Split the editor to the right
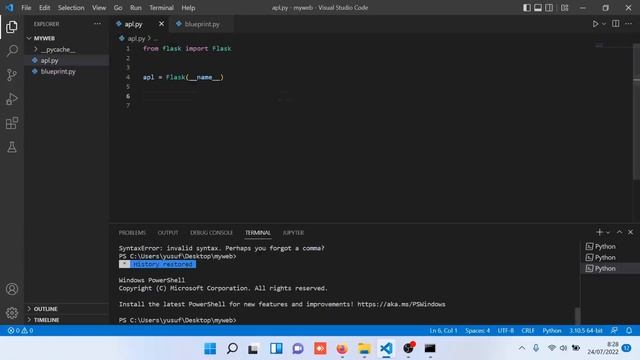 616,24
